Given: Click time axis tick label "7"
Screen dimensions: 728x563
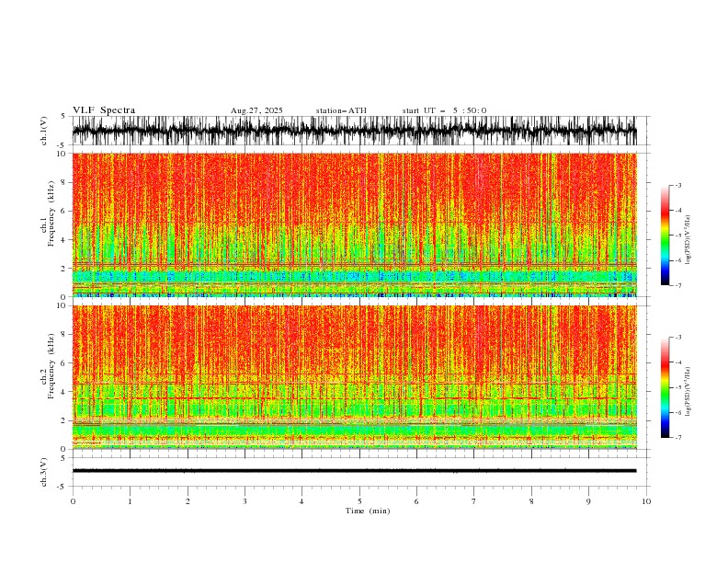Looking at the screenshot, I should (474, 501).
